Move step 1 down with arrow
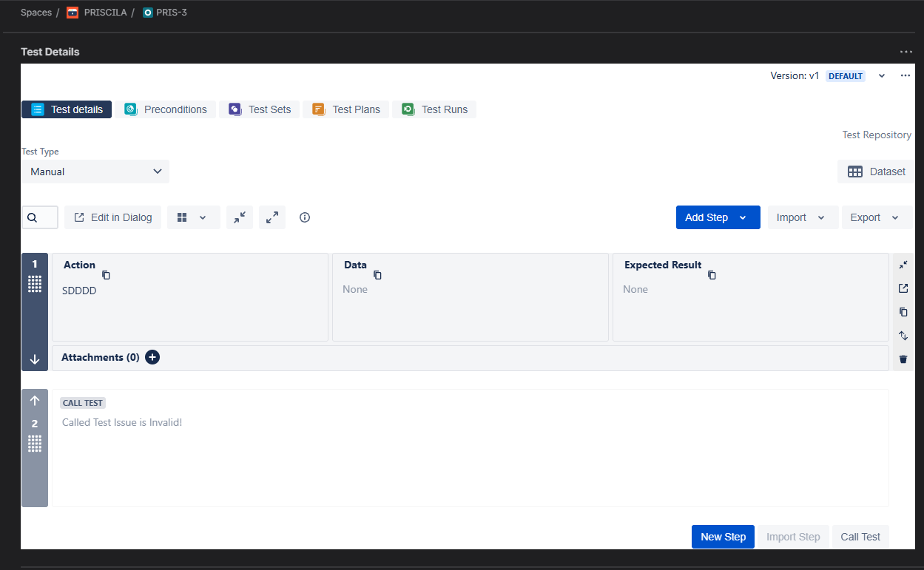Screen dimensions: 924x570 point(35,359)
